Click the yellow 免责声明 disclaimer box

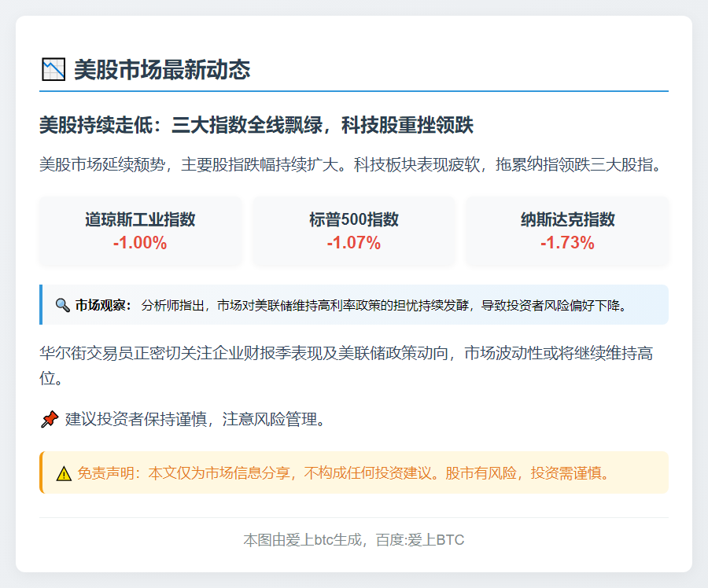(x=354, y=473)
